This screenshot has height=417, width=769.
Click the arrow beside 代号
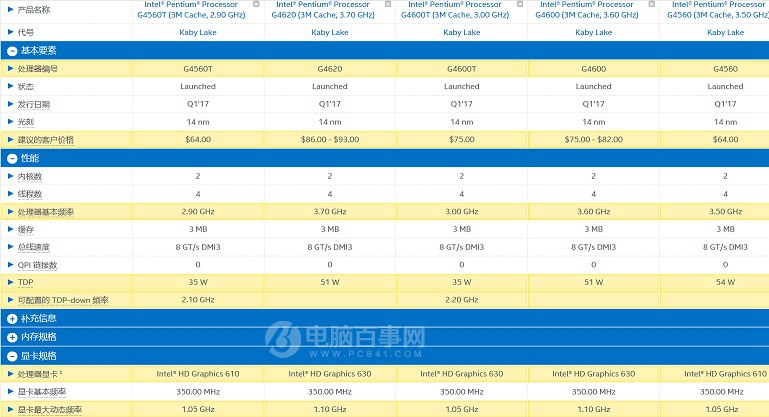(10, 32)
